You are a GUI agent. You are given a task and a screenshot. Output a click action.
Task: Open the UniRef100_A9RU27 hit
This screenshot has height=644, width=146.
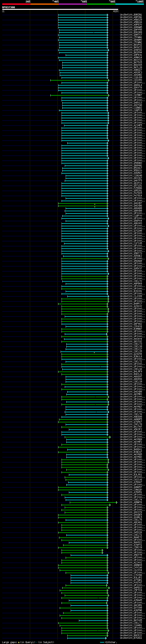tap(131, 70)
